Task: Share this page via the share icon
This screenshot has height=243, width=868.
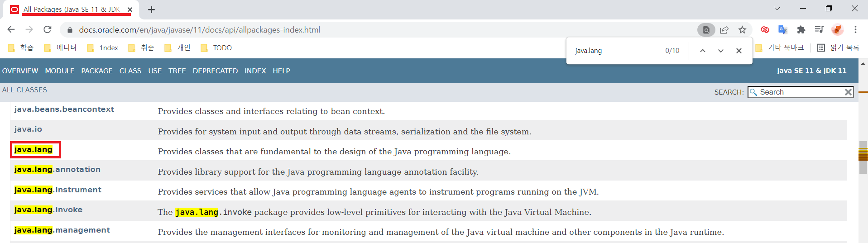Action: coord(724,30)
